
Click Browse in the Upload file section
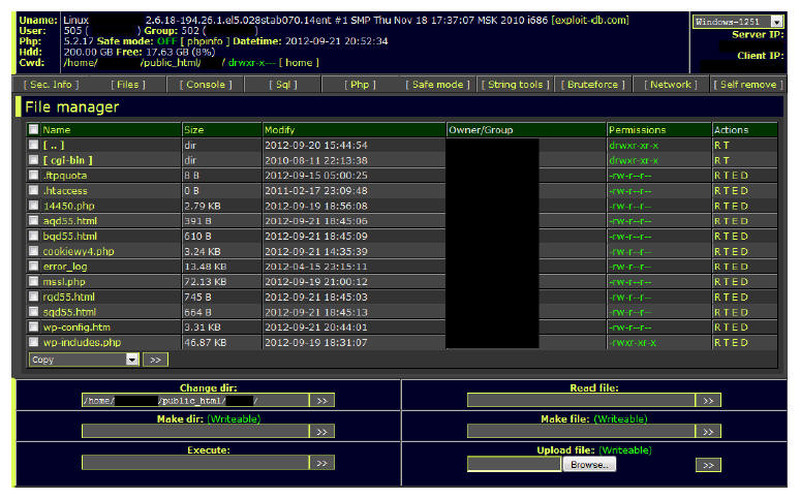590,465
